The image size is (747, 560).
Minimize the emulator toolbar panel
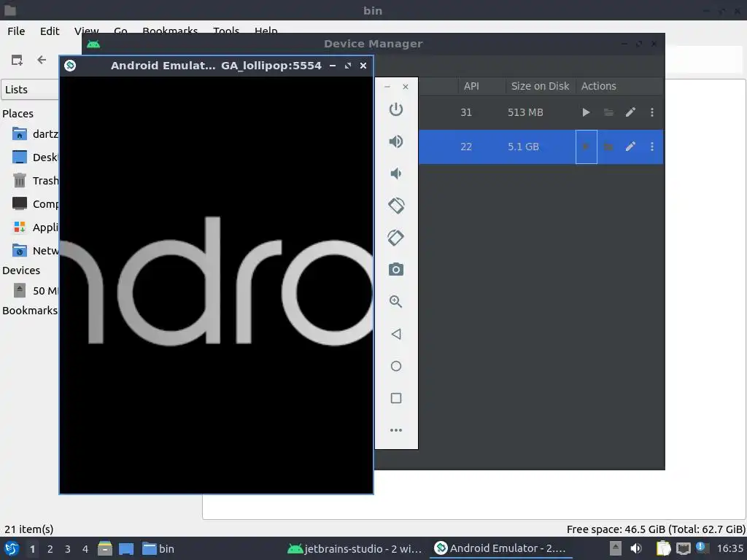coord(387,87)
